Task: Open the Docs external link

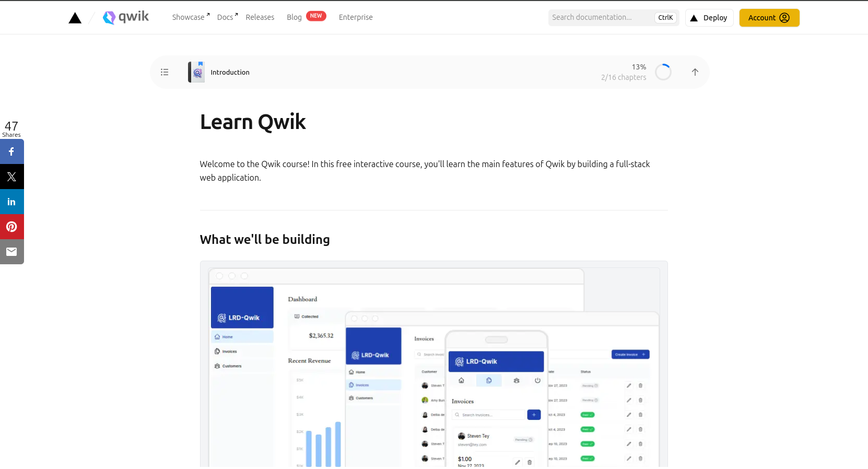Action: tap(228, 17)
